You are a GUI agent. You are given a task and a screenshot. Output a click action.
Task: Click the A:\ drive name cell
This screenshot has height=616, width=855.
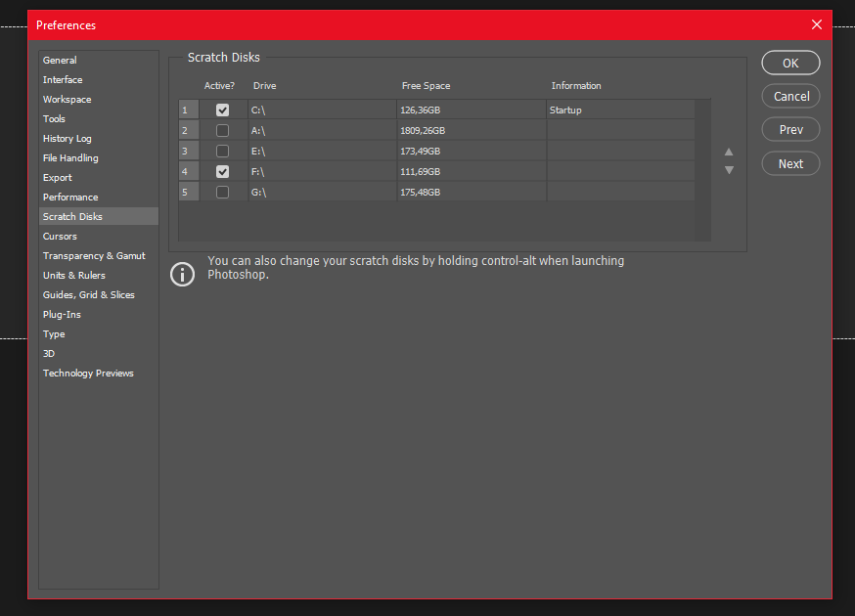pos(322,130)
